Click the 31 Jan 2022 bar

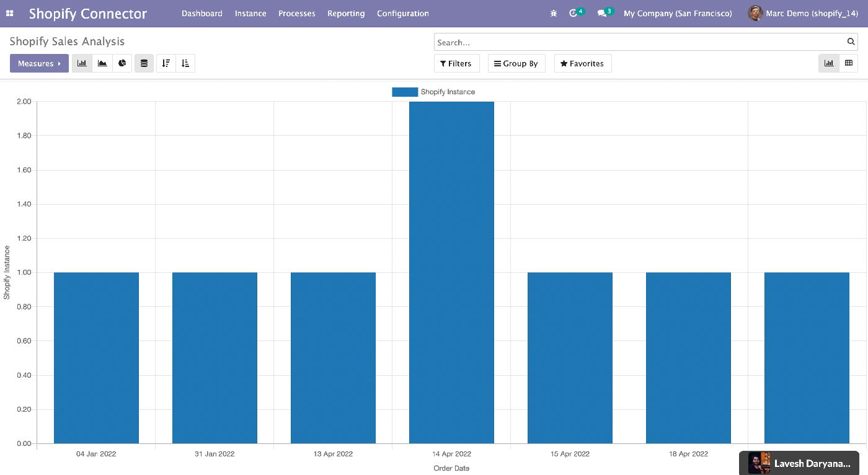pyautogui.click(x=215, y=358)
